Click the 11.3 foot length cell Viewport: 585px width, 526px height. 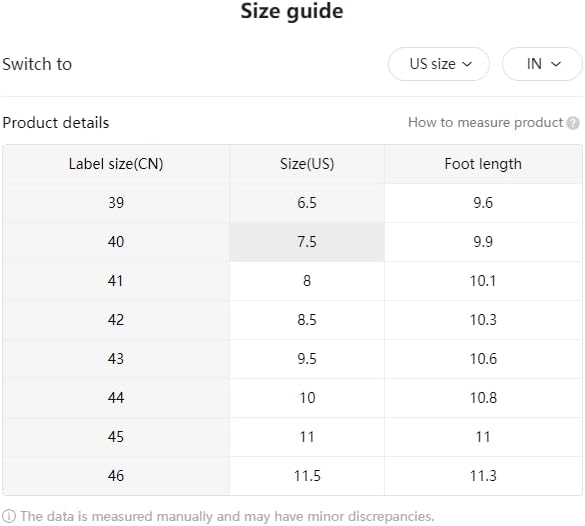(x=483, y=476)
